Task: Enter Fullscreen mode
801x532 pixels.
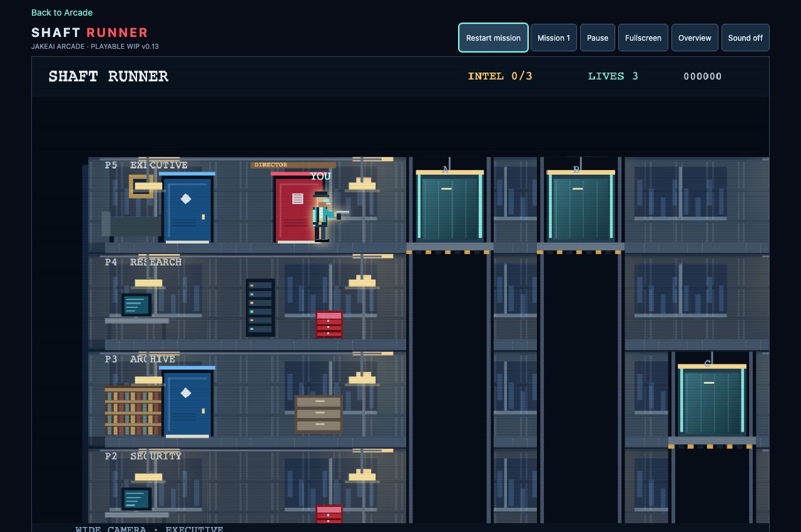Action: (643, 38)
